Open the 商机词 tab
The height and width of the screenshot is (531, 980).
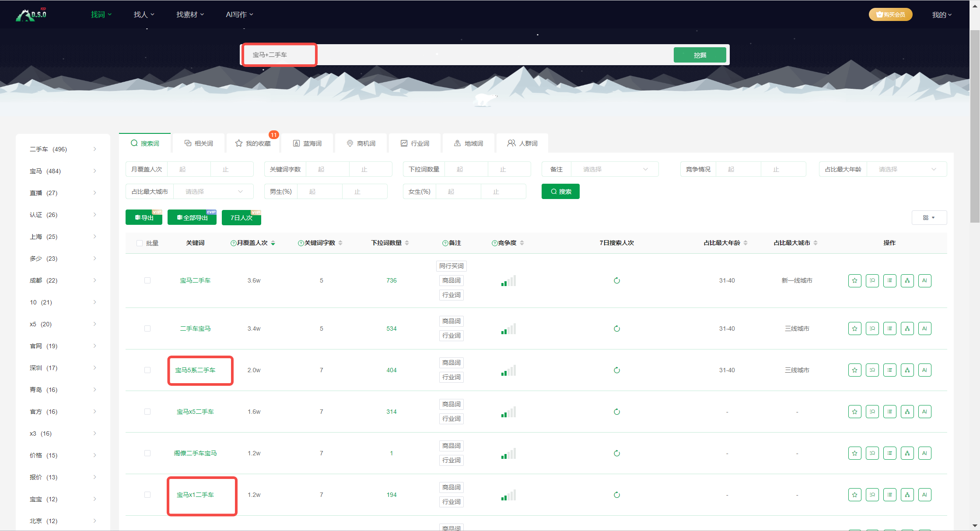(361, 143)
